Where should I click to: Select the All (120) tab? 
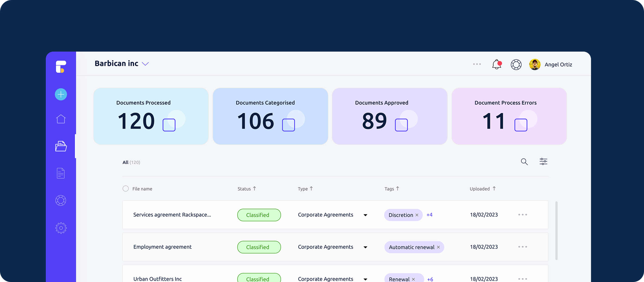pyautogui.click(x=131, y=162)
